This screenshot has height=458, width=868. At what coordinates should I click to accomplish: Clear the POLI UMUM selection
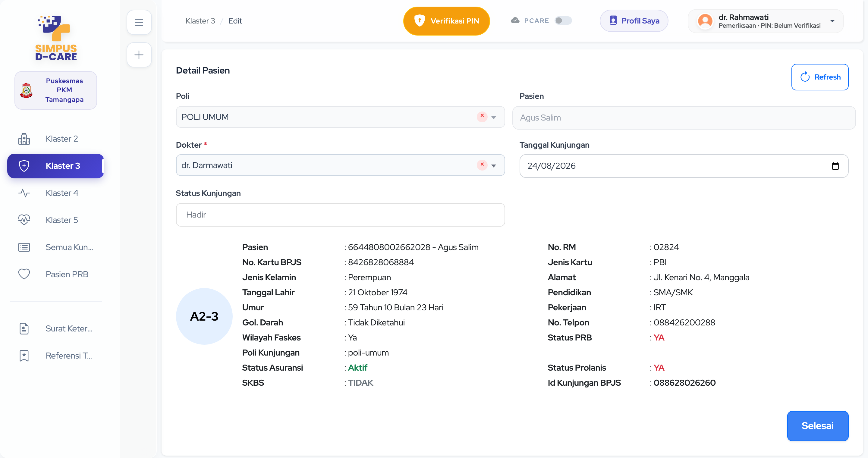(482, 116)
